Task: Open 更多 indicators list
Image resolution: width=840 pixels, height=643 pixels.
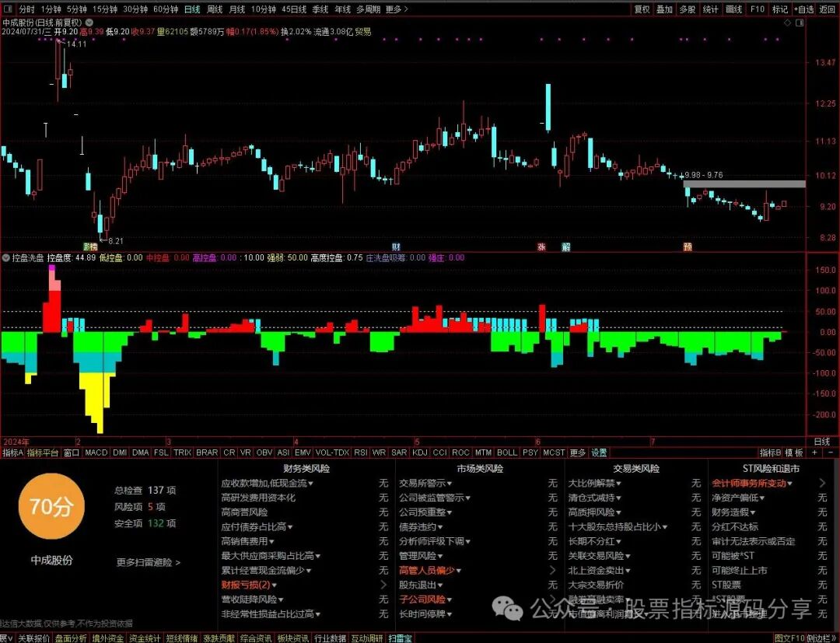Action: point(577,453)
